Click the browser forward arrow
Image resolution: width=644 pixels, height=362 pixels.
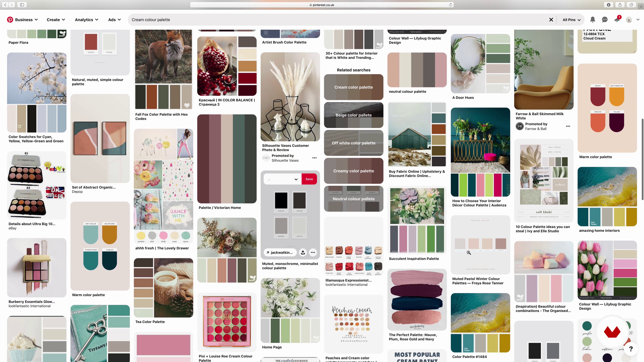point(12,5)
